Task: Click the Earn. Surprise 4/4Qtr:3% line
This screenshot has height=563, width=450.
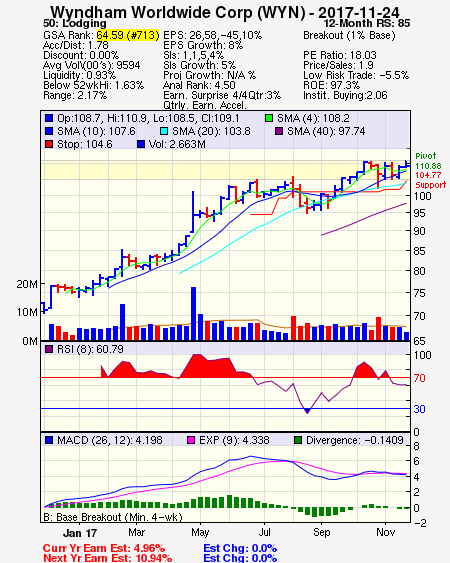Action: tap(222, 96)
